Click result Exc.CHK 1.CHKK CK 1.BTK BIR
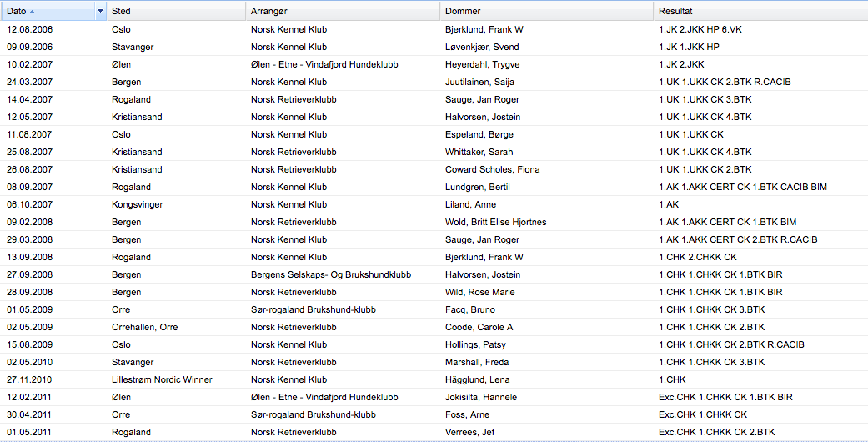Viewport: 868px width, 442px height. pyautogui.click(x=725, y=397)
